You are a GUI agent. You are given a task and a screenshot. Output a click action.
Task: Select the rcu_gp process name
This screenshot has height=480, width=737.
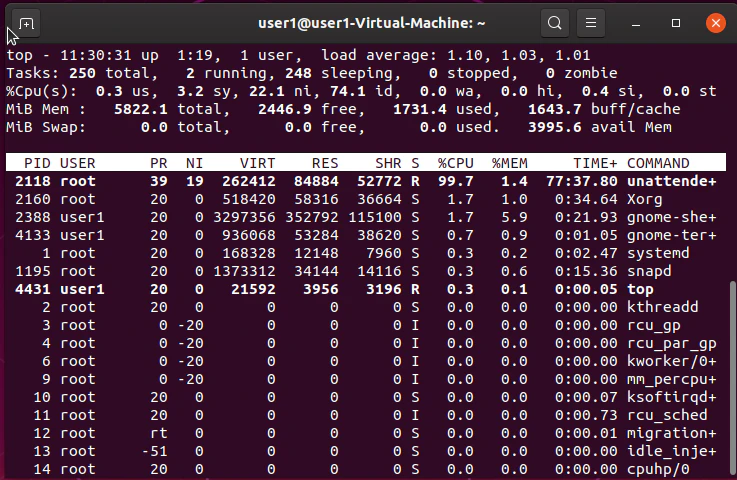point(654,325)
